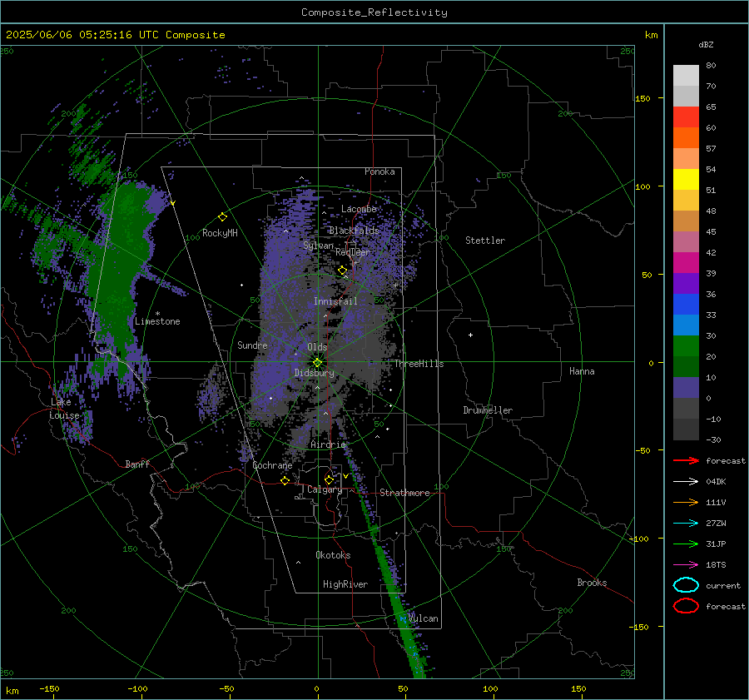Click the RedDeer city label
Screen dimensions: 749x700
coord(353,252)
